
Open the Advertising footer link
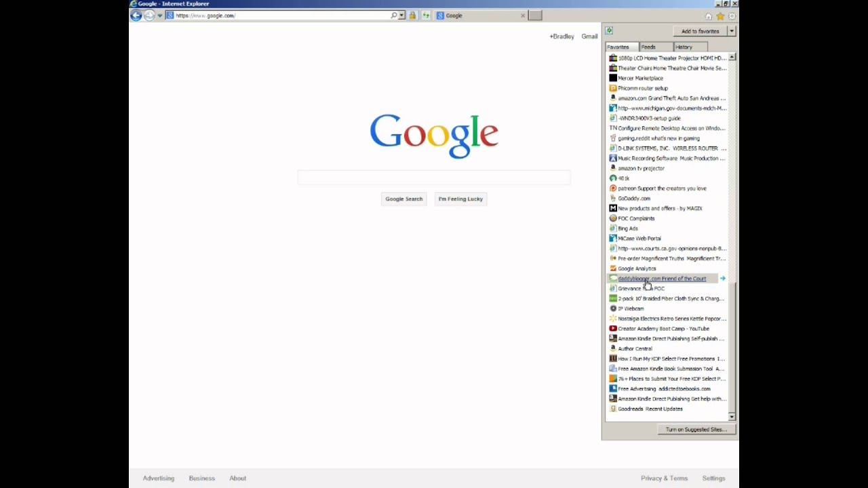(158, 479)
